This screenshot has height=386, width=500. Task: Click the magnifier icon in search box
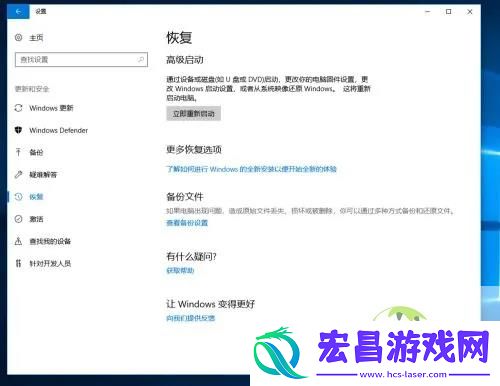point(141,60)
